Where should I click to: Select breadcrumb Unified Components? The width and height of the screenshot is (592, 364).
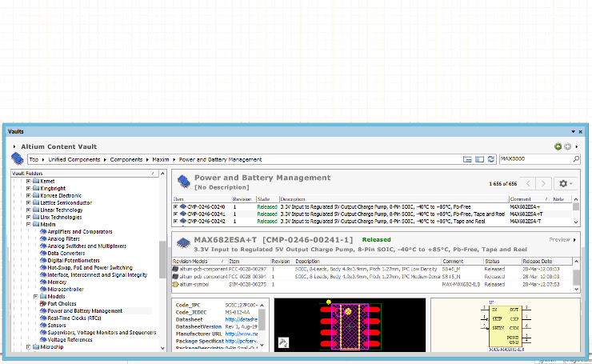coord(74,159)
